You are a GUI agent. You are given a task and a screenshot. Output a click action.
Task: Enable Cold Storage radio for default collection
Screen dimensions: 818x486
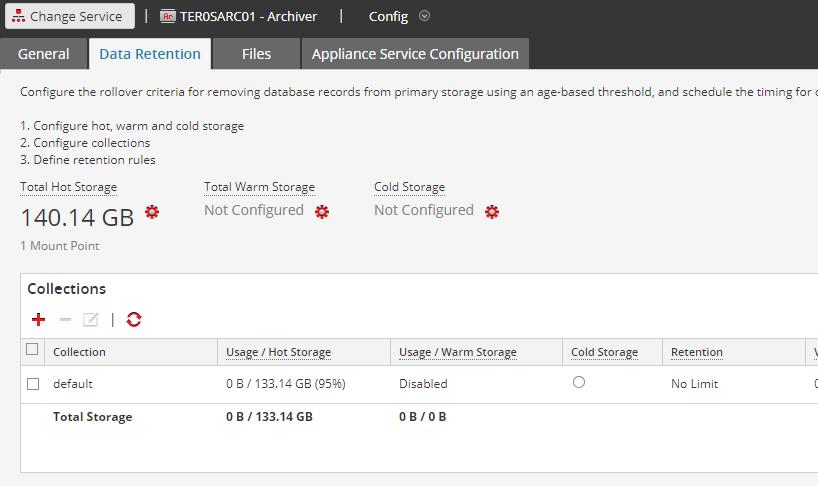pos(579,382)
